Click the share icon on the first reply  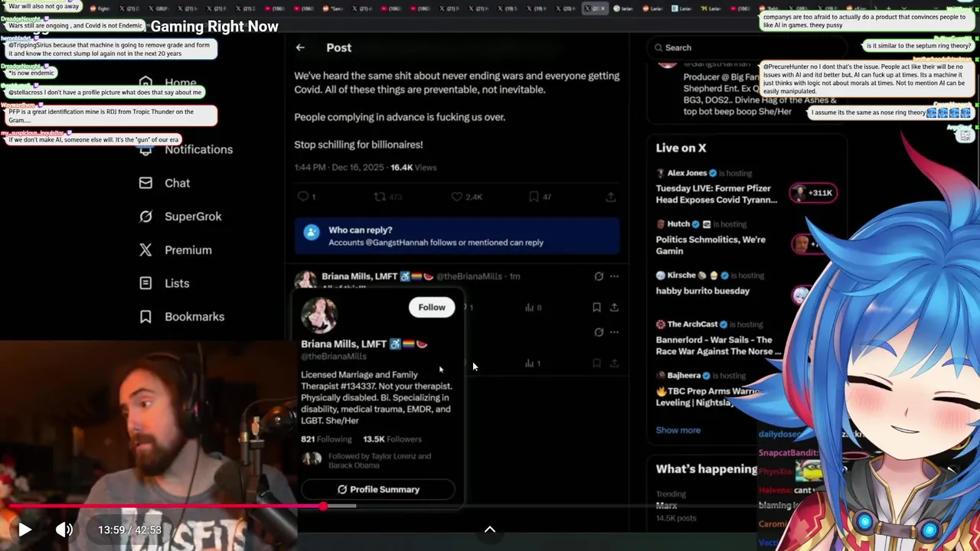point(614,308)
